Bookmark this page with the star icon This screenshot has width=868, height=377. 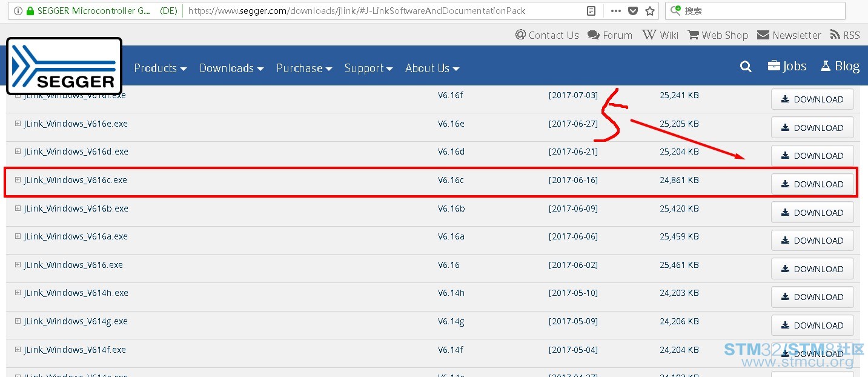(x=650, y=11)
